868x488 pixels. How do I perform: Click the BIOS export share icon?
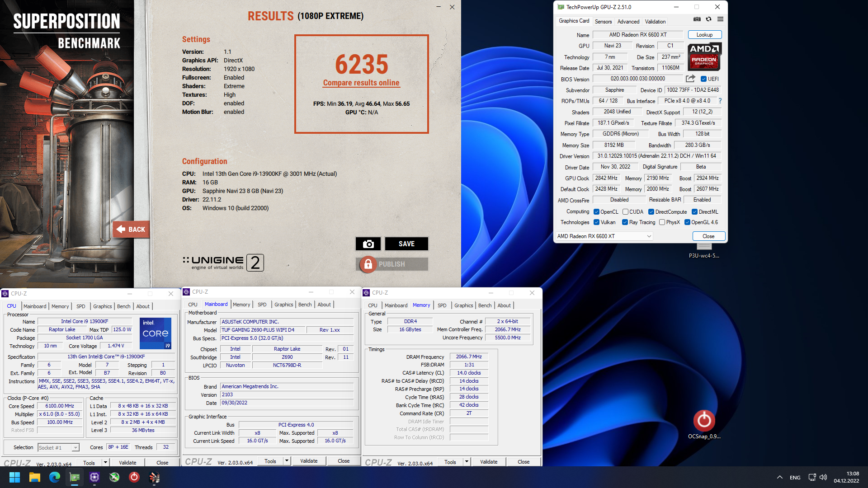tap(690, 79)
